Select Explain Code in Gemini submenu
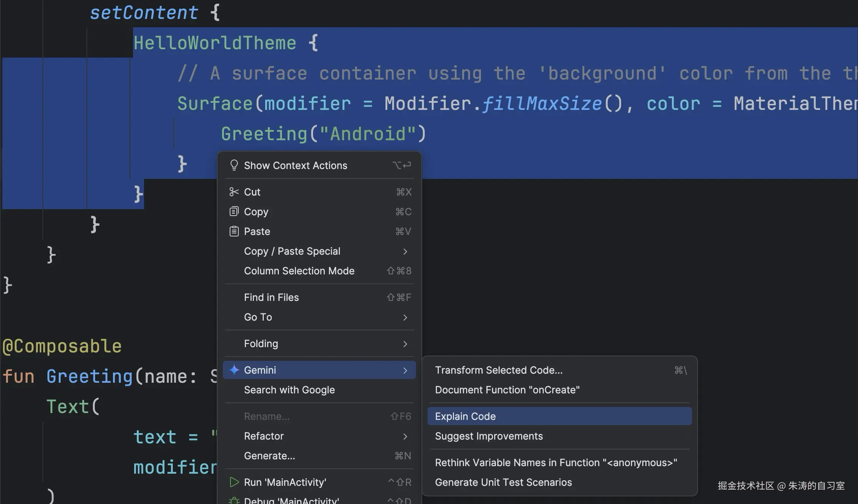This screenshot has height=504, width=858. 465,416
